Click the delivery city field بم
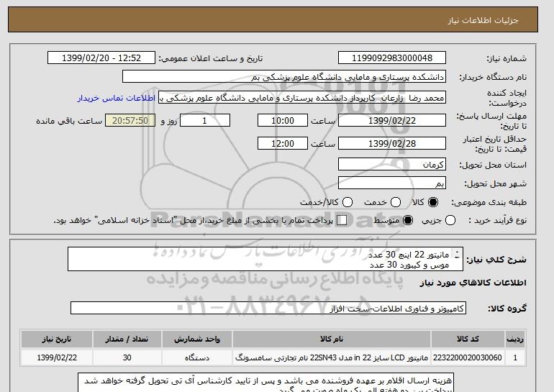The width and height of the screenshot is (554, 392). click(392, 183)
